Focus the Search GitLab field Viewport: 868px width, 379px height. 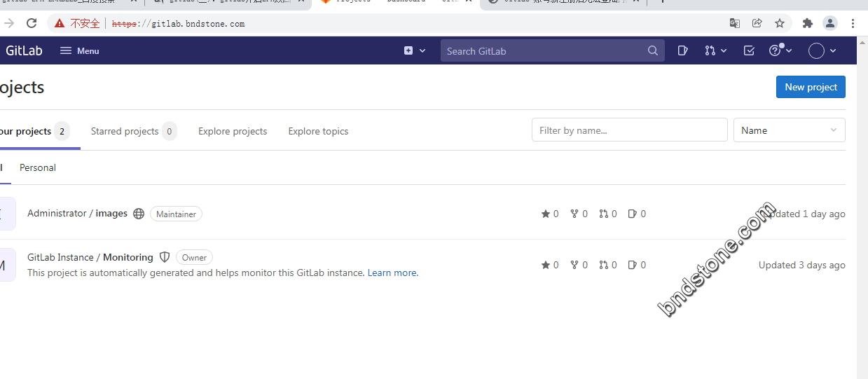(x=552, y=50)
